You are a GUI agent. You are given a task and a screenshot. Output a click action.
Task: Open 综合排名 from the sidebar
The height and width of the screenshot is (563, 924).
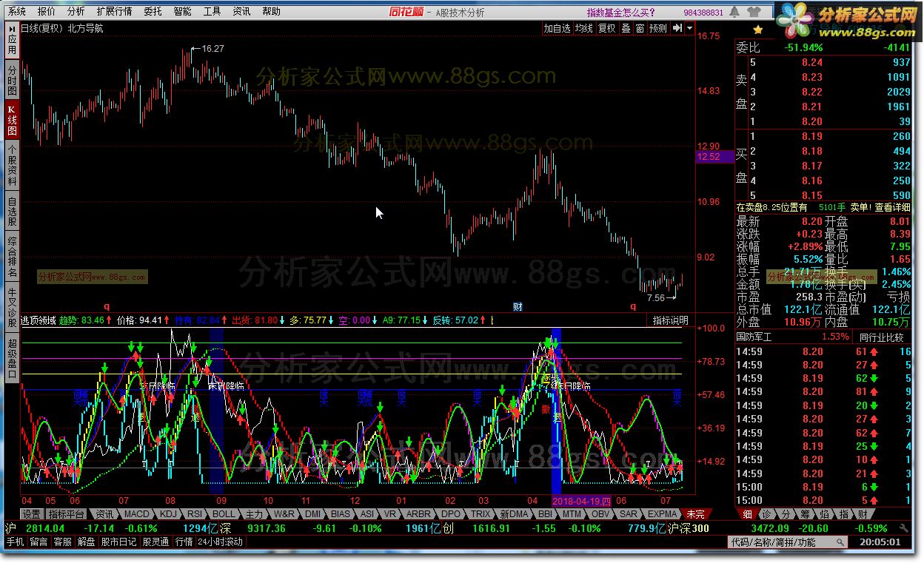pos(13,255)
